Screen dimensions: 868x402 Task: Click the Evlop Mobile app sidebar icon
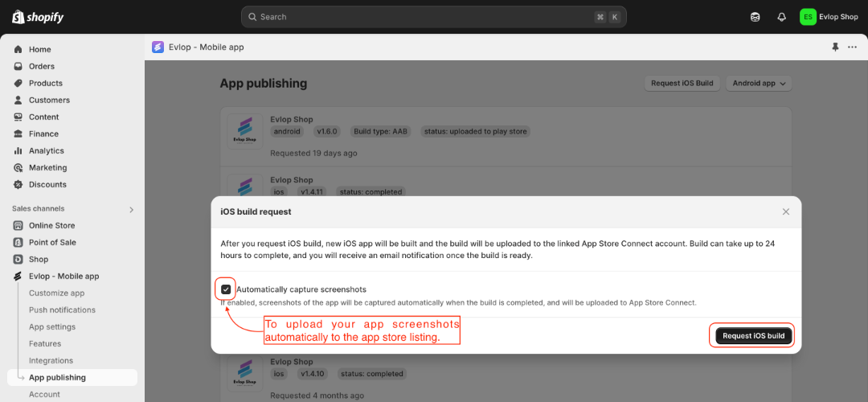[x=18, y=277]
